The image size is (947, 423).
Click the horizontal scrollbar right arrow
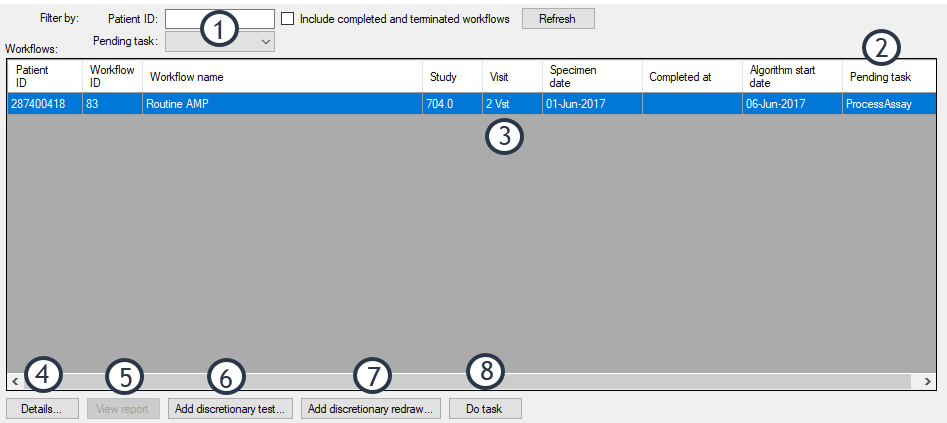[928, 382]
